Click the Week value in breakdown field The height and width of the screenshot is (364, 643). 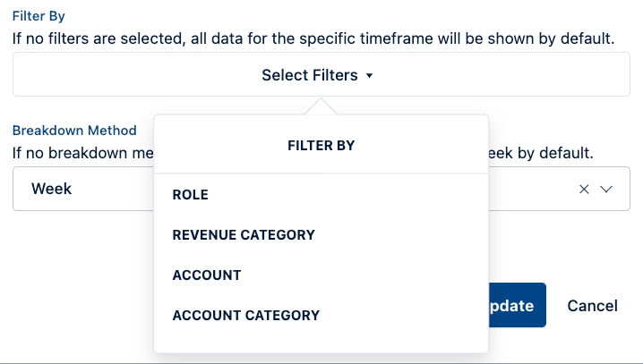[51, 190]
